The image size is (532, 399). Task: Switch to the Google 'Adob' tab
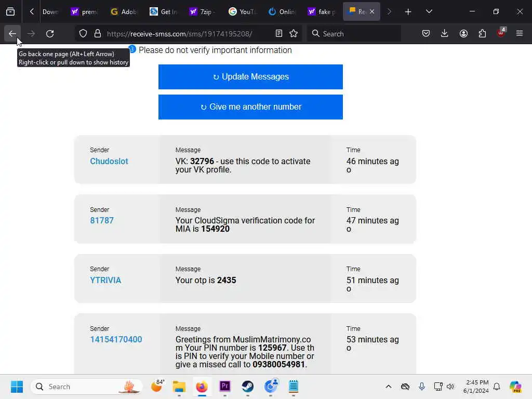[124, 12]
